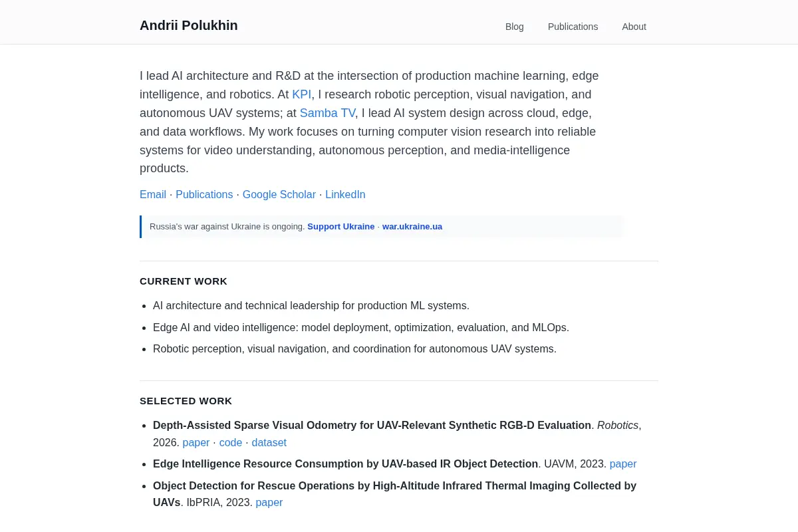Image resolution: width=798 pixels, height=532 pixels.
Task: Open paper link for Edge Intelligence Resource Consumption
Action: [623, 464]
